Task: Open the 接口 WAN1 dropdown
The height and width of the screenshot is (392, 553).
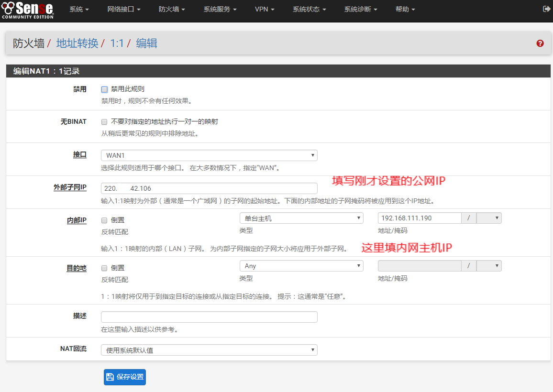Action: click(209, 155)
